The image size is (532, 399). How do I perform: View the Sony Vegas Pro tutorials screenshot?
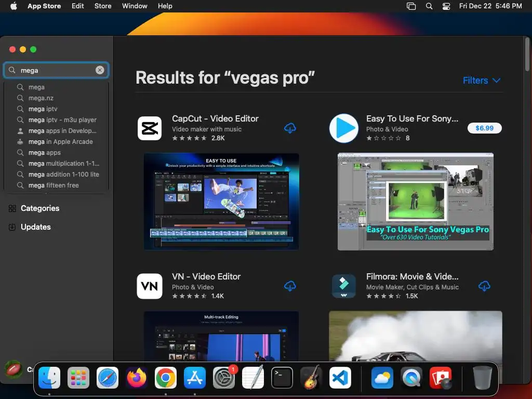coord(416,202)
